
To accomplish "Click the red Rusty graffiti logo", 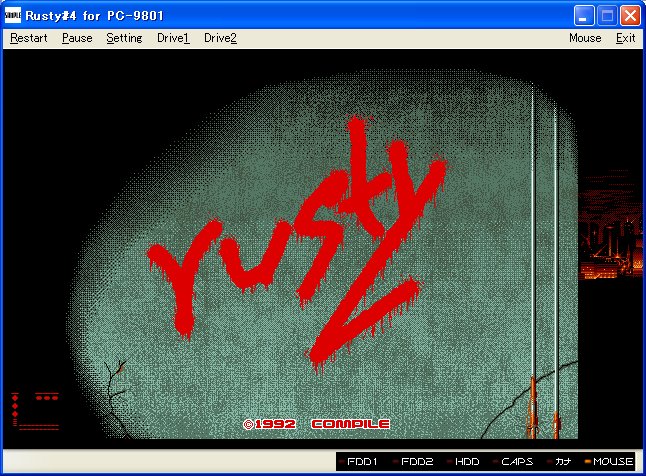I will 297,243.
